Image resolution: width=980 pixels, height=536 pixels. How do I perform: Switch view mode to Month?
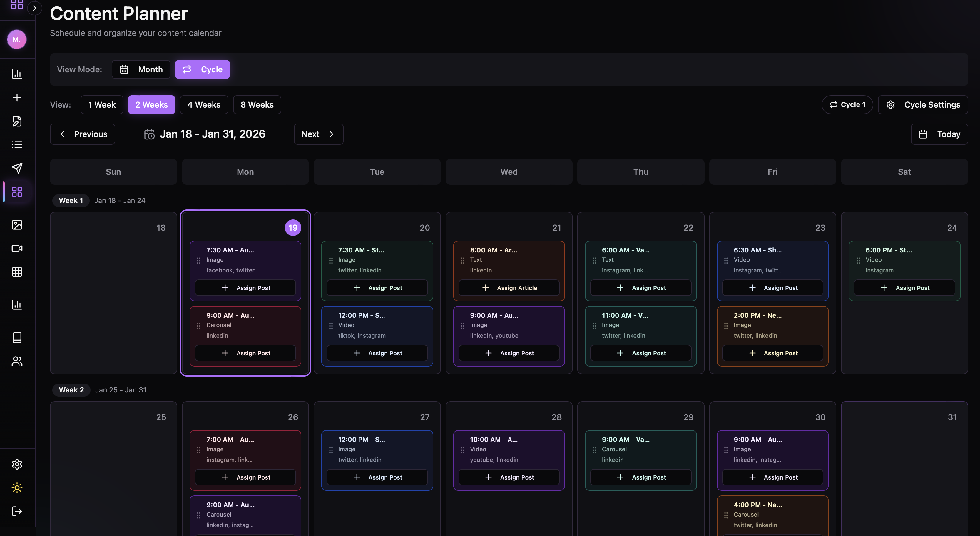141,69
